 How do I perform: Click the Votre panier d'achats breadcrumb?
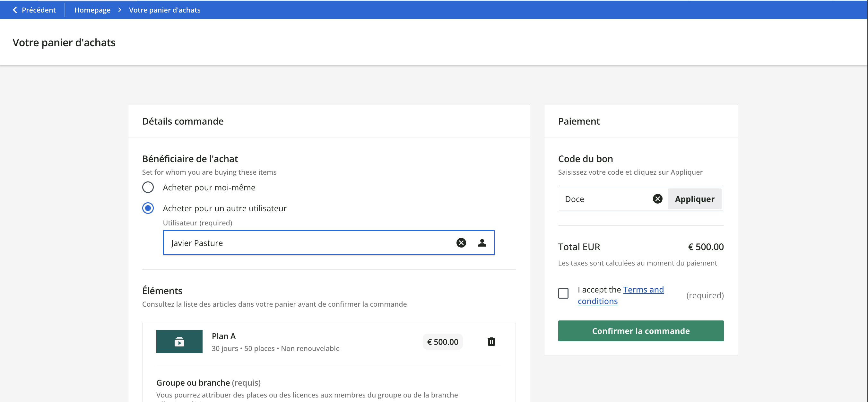coord(164,10)
